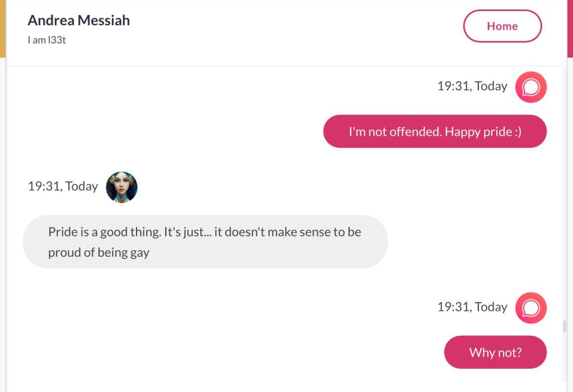Image resolution: width=573 pixels, height=392 pixels.
Task: Click the scrollbar track above the thumb
Action: tap(565, 196)
